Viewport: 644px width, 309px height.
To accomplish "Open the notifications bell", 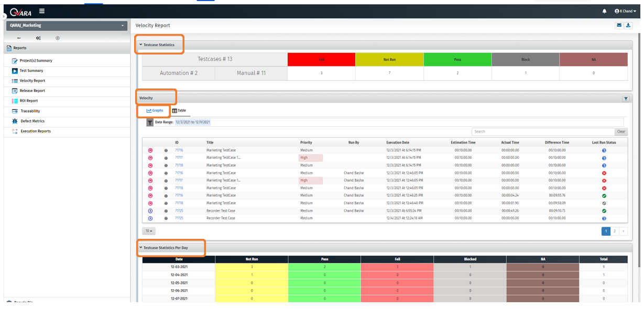I will click(604, 11).
